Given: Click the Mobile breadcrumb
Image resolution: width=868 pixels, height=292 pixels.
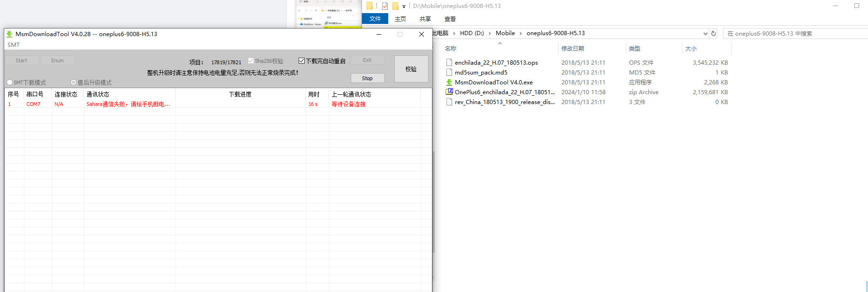Looking at the screenshot, I should coord(505,33).
